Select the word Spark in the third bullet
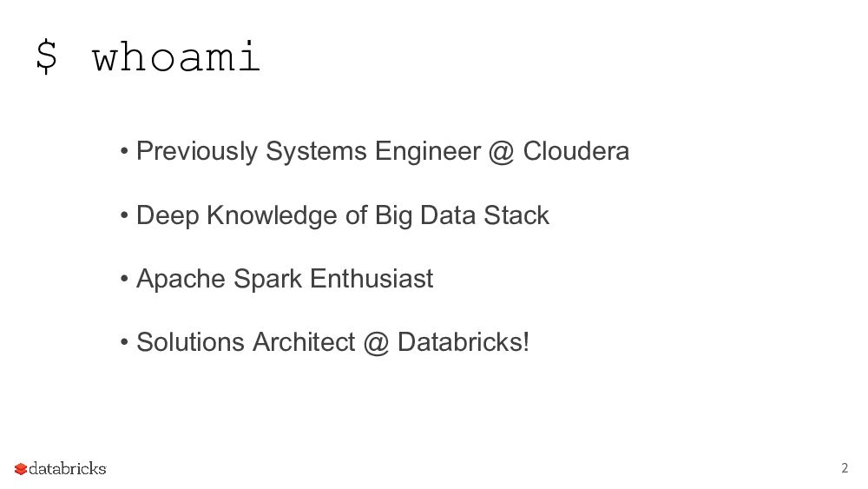The width and height of the screenshot is (868, 489). click(267, 280)
